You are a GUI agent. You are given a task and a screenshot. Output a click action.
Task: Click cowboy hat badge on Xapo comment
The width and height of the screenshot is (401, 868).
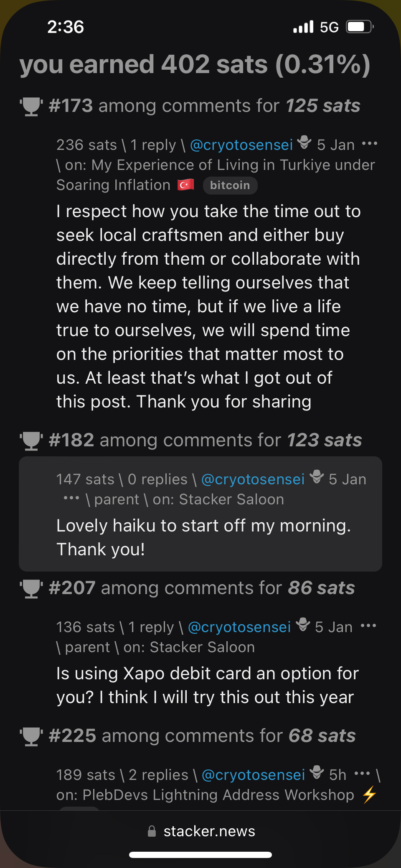pyautogui.click(x=303, y=625)
